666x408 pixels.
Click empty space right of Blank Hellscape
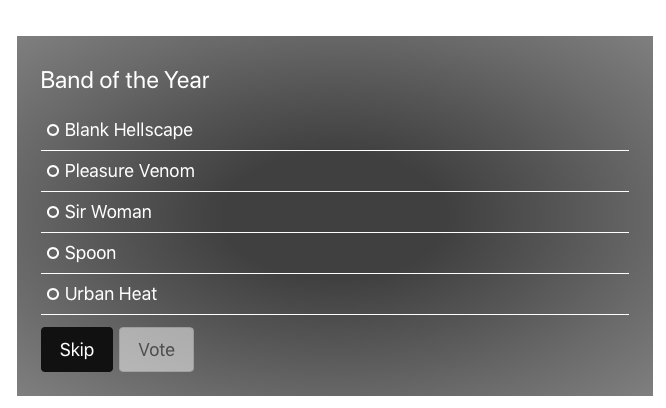(420, 130)
